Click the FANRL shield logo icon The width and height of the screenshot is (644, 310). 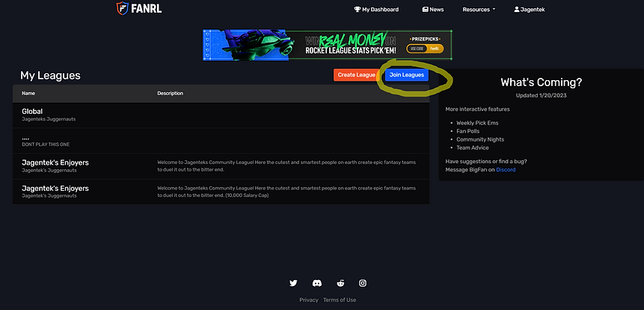123,7
